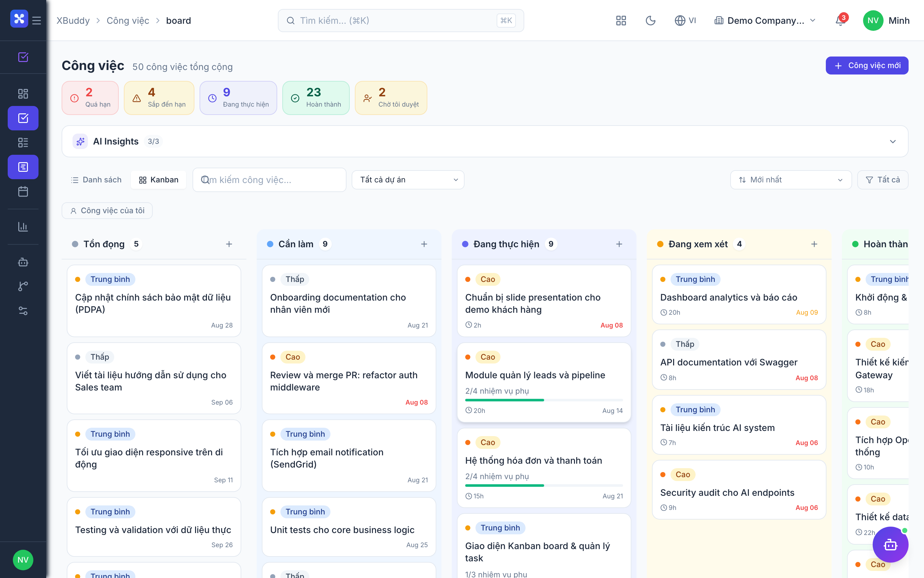Filter by Chờ tôi duyệt card
The width and height of the screenshot is (924, 578).
[391, 98]
